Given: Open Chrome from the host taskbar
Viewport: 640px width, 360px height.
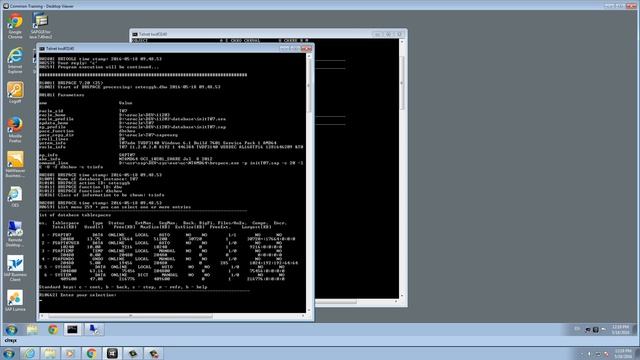Looking at the screenshot, I should click(91, 353).
